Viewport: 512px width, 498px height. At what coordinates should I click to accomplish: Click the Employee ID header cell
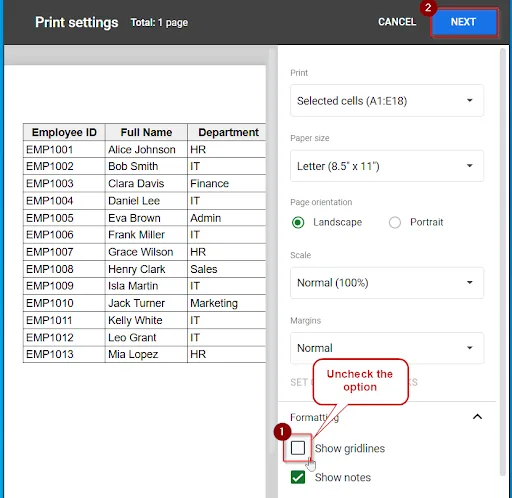pos(64,132)
